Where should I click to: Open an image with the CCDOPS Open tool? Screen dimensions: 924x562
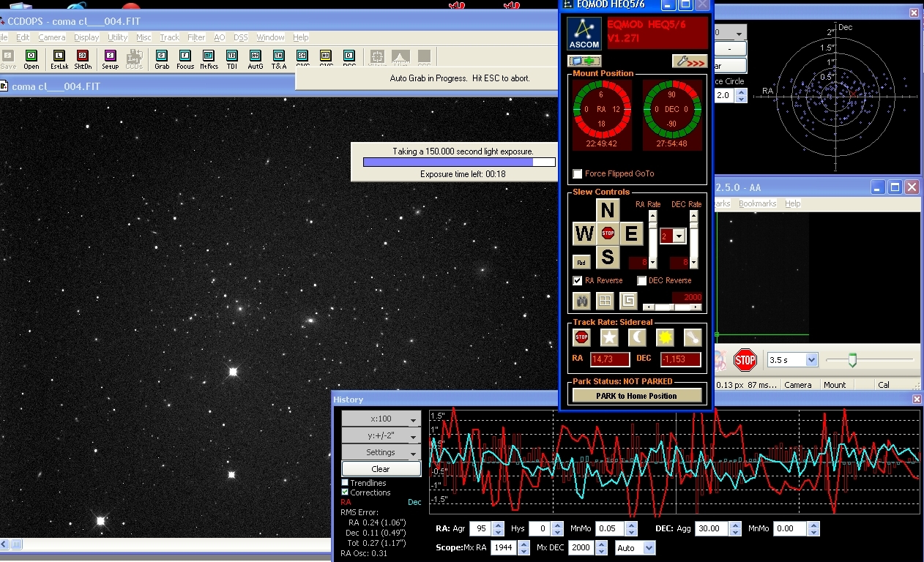pyautogui.click(x=31, y=59)
